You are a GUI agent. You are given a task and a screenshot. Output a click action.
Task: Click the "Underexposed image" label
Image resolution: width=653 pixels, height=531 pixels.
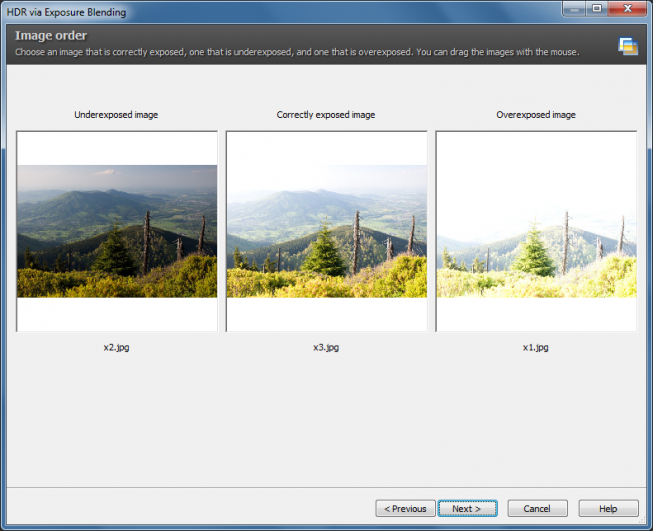coord(116,115)
